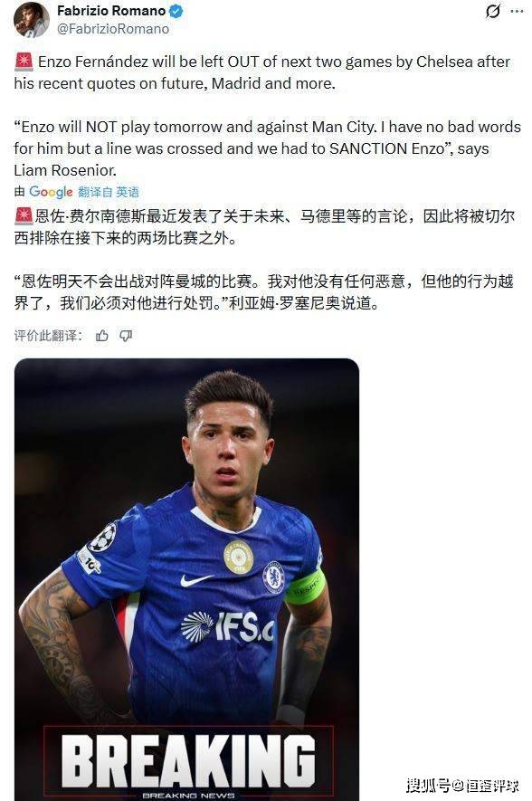532x801 pixels.
Task: Rate the translation with thumbs down
Action: click(x=126, y=336)
